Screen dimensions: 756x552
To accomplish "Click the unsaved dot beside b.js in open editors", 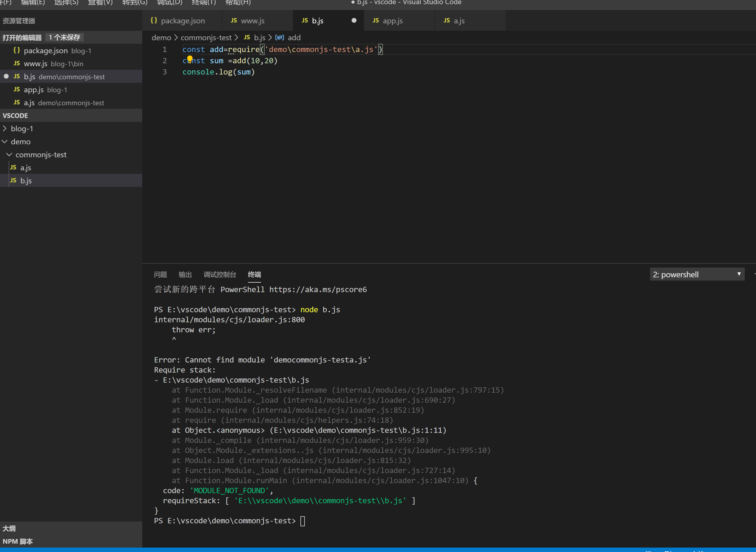I will tap(6, 77).
